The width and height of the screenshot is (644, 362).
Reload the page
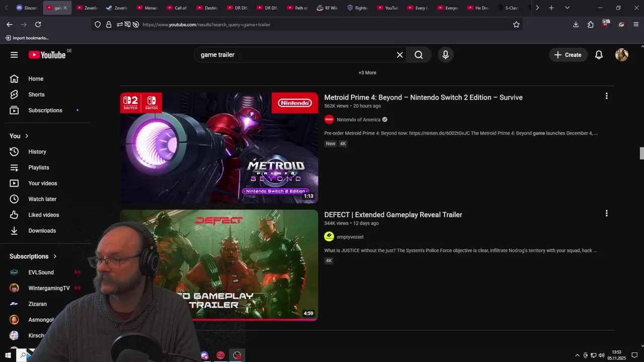(38, 24)
